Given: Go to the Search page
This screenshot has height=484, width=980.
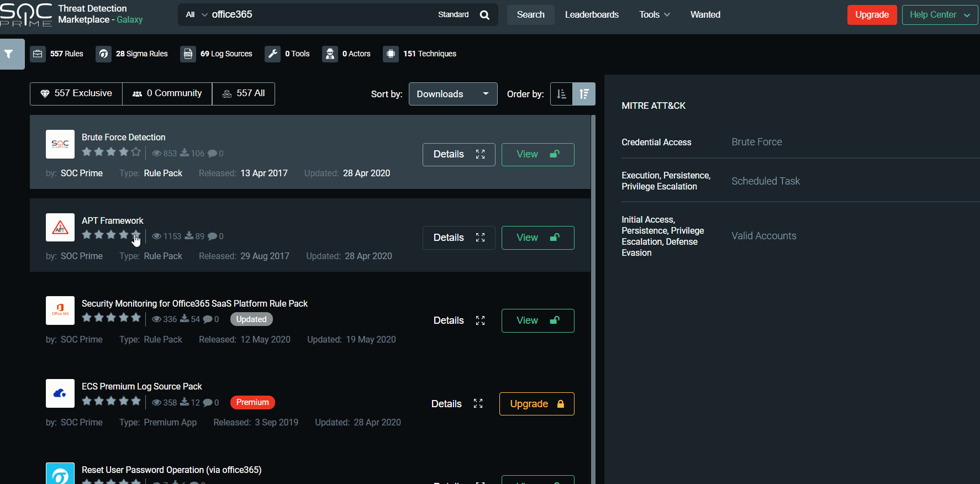Looking at the screenshot, I should click(530, 15).
